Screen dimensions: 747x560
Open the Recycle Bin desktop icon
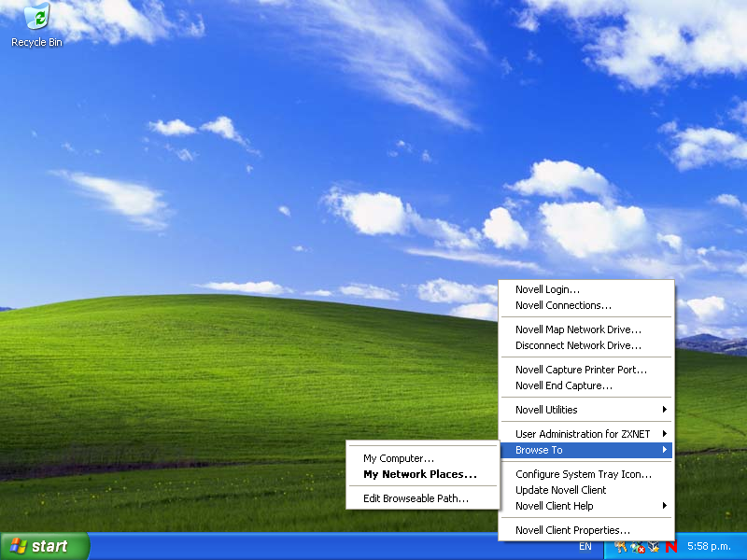click(36, 25)
